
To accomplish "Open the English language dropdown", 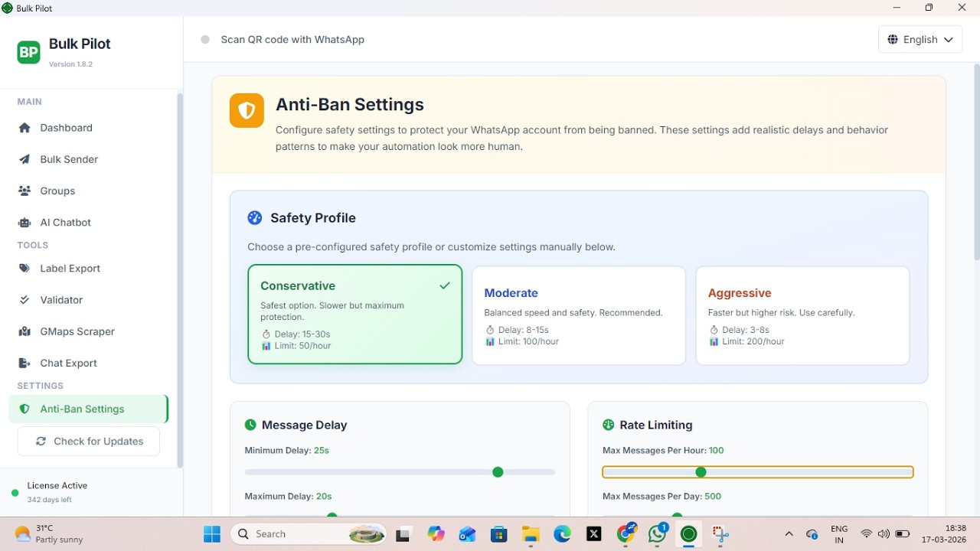I will click(920, 40).
